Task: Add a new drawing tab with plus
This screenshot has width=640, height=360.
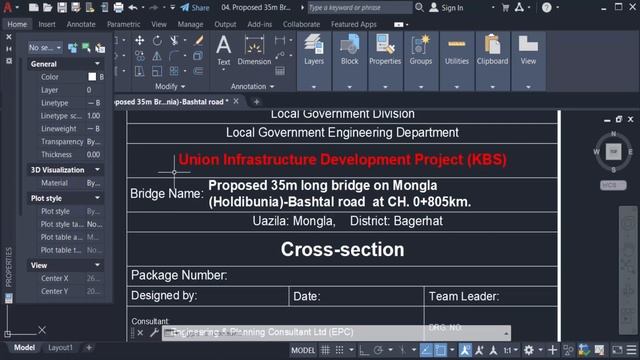Action: (x=256, y=102)
